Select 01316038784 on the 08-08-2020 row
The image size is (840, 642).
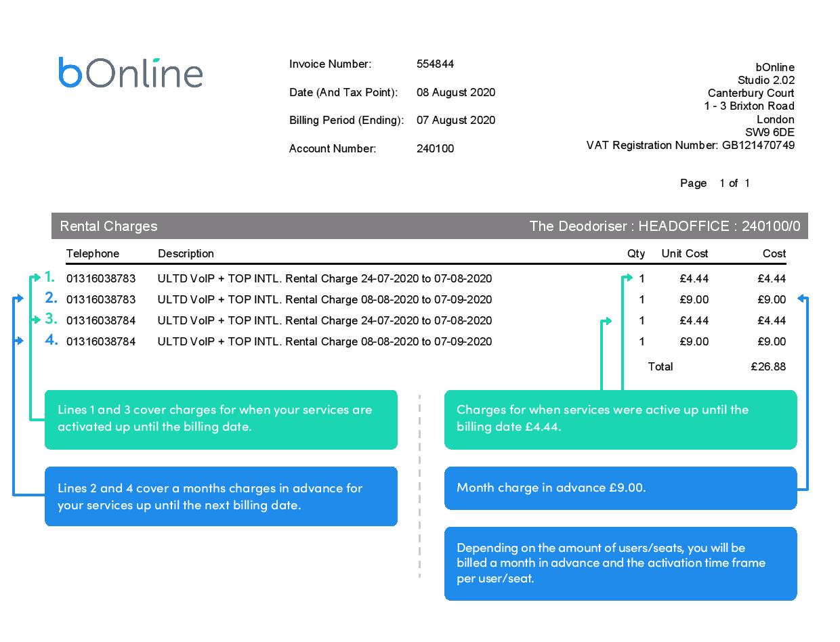pos(101,342)
